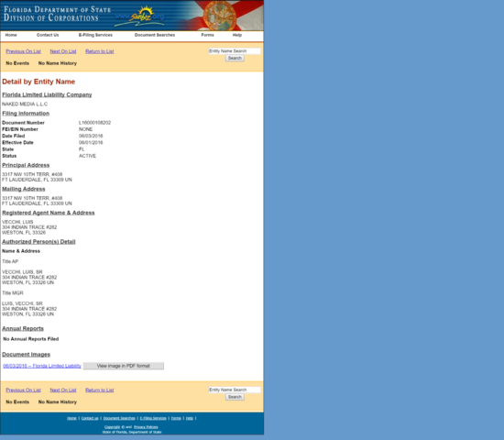
Task: Click the Detail by Entity Name heading
Action: tap(38, 82)
